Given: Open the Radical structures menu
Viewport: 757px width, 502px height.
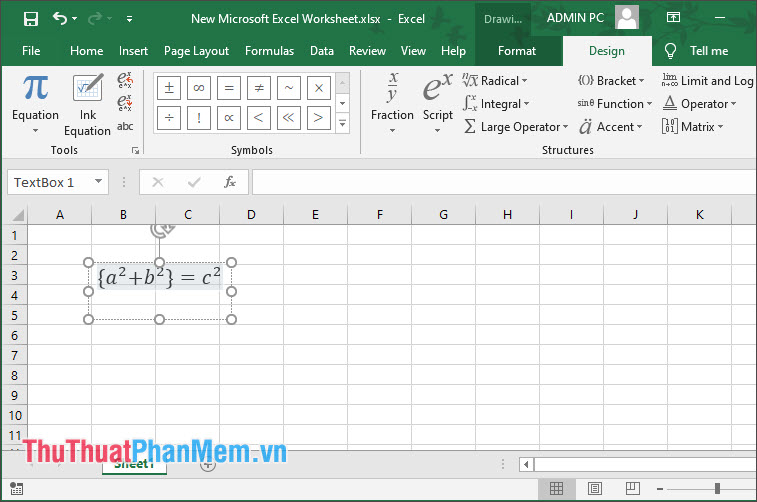Looking at the screenshot, I should pos(495,81).
